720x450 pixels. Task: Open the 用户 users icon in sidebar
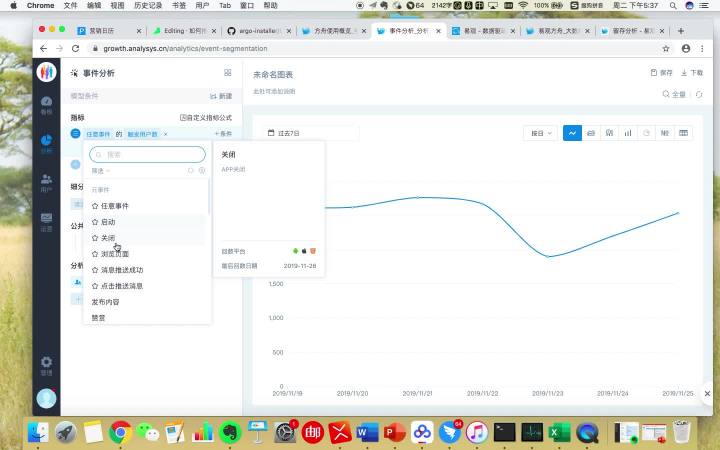coord(46,182)
